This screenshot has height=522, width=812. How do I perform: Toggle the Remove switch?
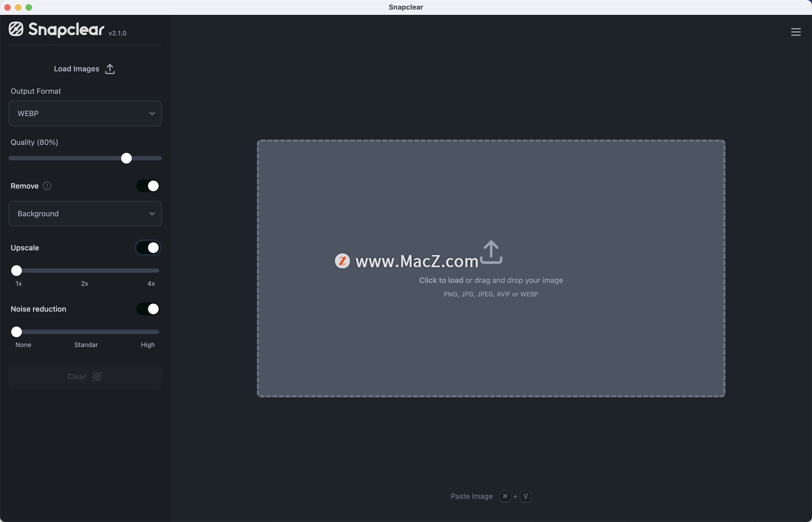tap(148, 186)
